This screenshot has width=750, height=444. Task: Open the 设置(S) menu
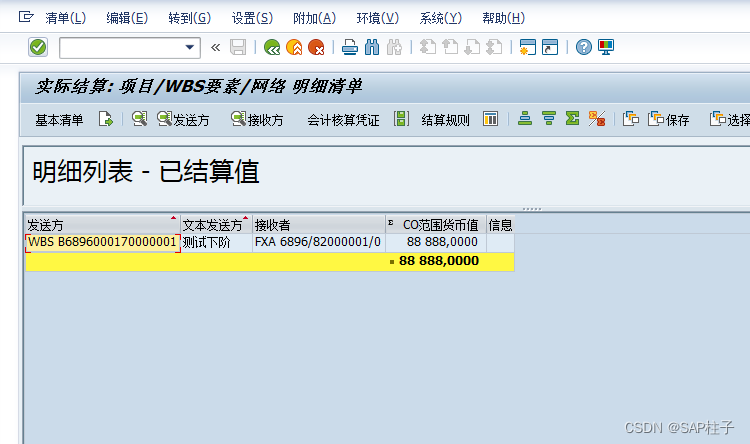click(252, 18)
